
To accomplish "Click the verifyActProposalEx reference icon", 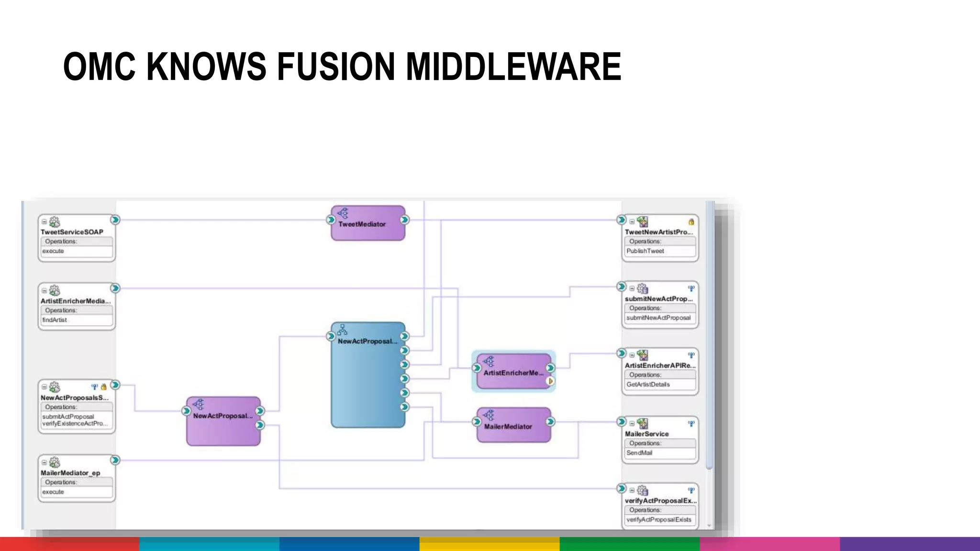I will (643, 491).
